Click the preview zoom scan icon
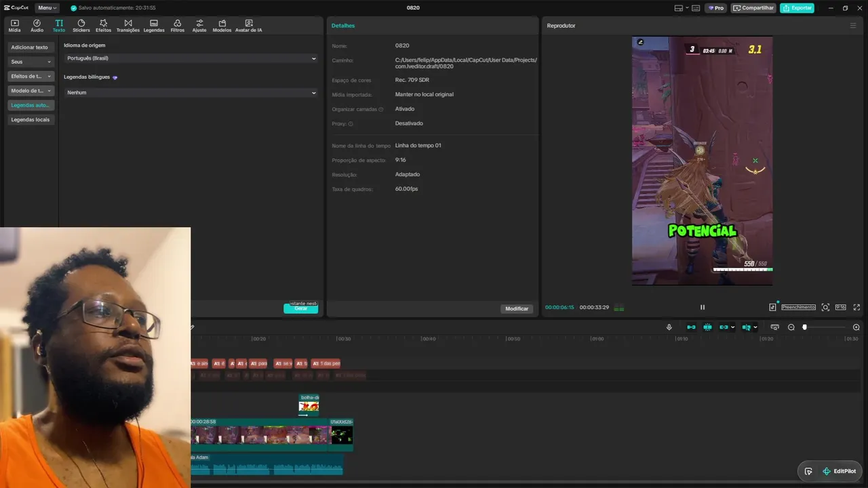Viewport: 868px width, 488px height. pyautogui.click(x=825, y=307)
